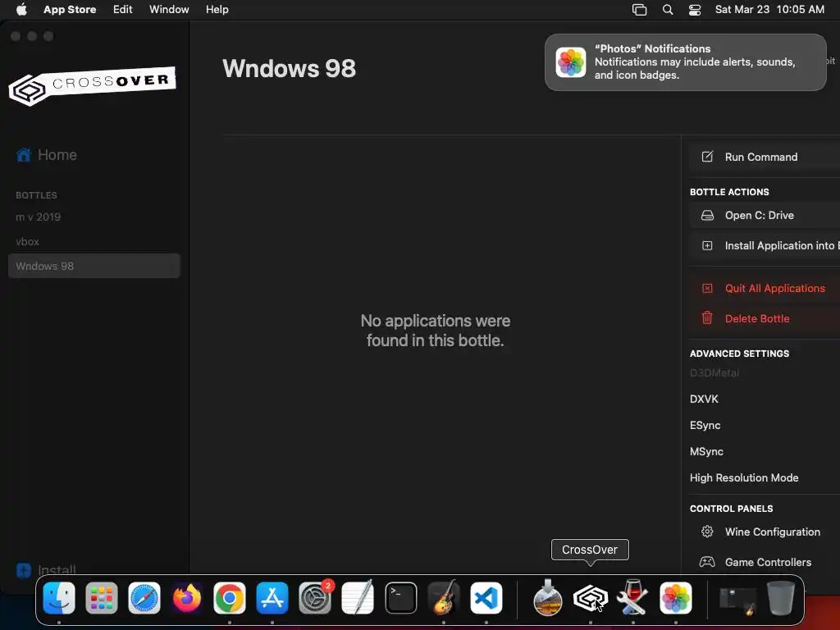Click Delete Bottle
This screenshot has height=630, width=840.
tap(765, 319)
